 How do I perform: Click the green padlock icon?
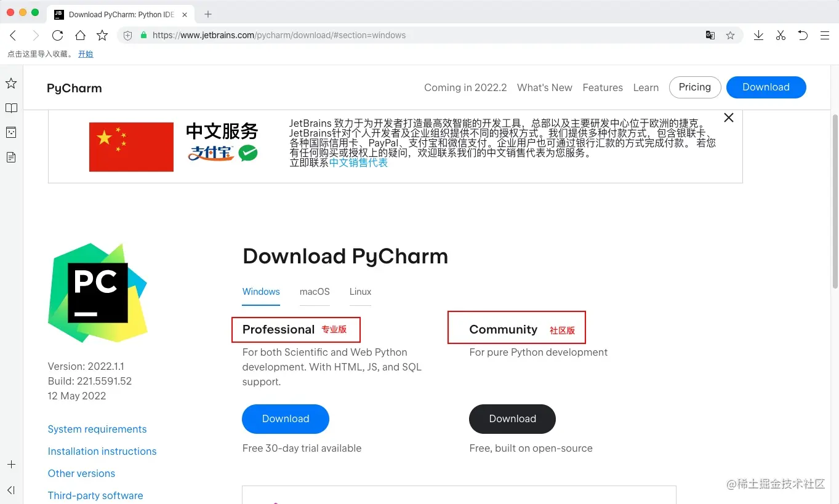(x=143, y=35)
